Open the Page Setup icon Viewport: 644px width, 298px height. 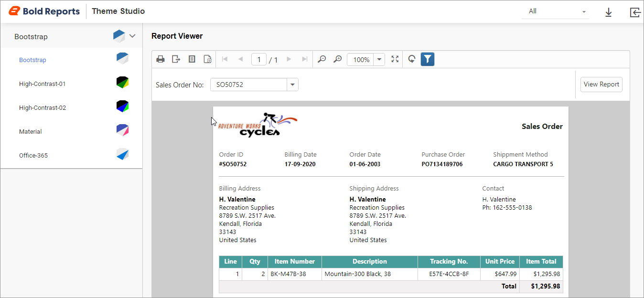[207, 59]
